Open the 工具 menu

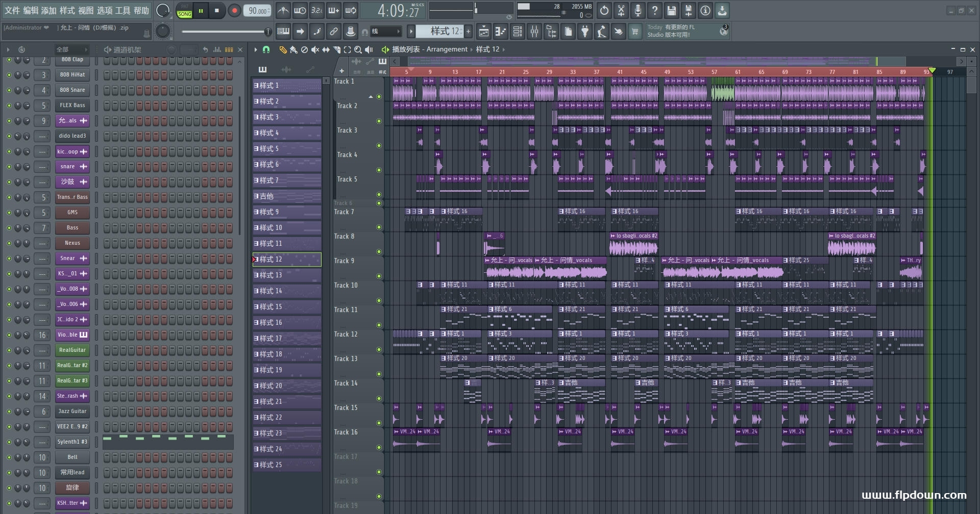click(x=122, y=10)
